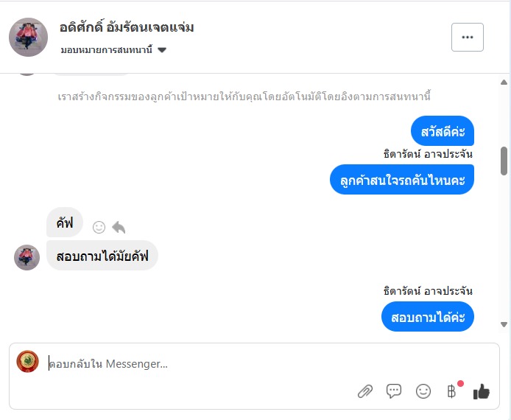The image size is (511, 420).
Task: Open the three-dot more options menu
Action: pyautogui.click(x=468, y=37)
